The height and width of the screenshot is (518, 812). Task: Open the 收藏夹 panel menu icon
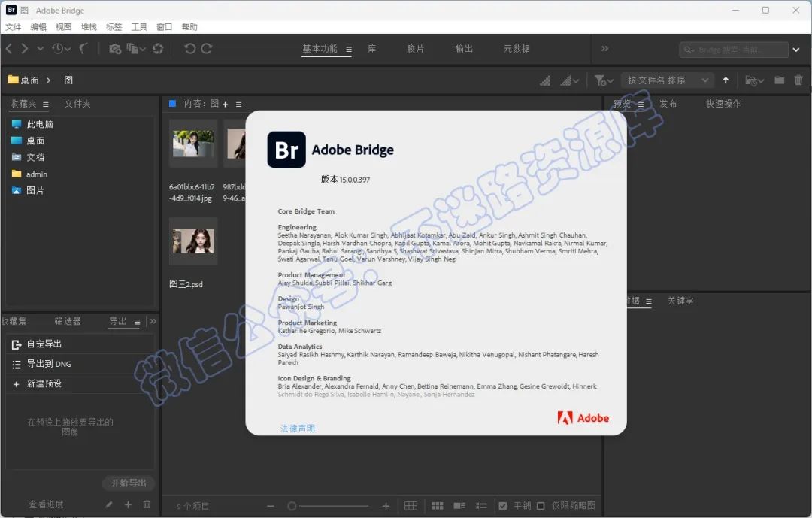tap(46, 105)
